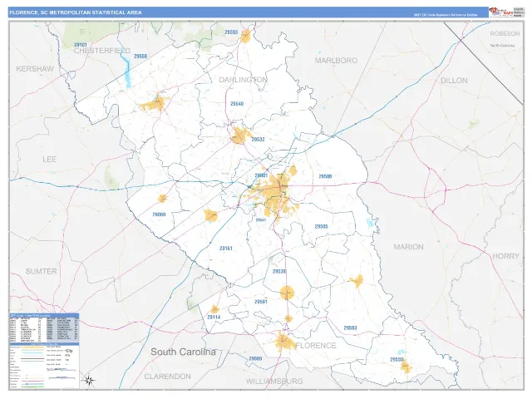
Task: Click the long blue lake in Chesterfield County
Action: (127, 71)
